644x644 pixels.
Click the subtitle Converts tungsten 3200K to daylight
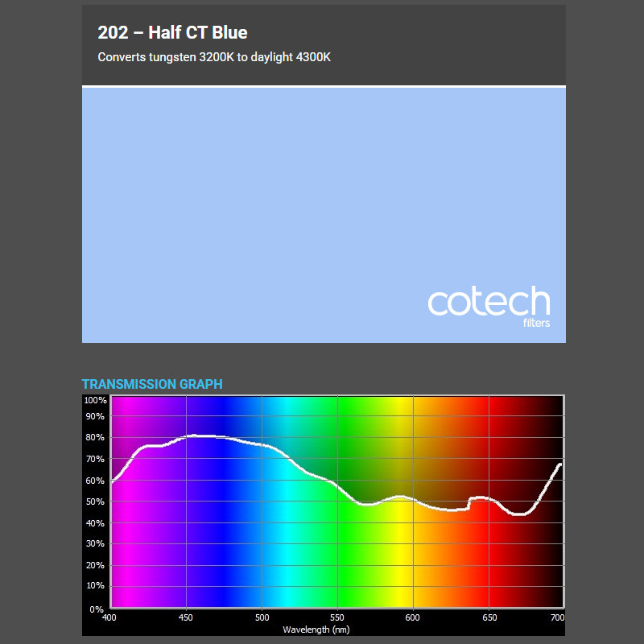(x=193, y=57)
